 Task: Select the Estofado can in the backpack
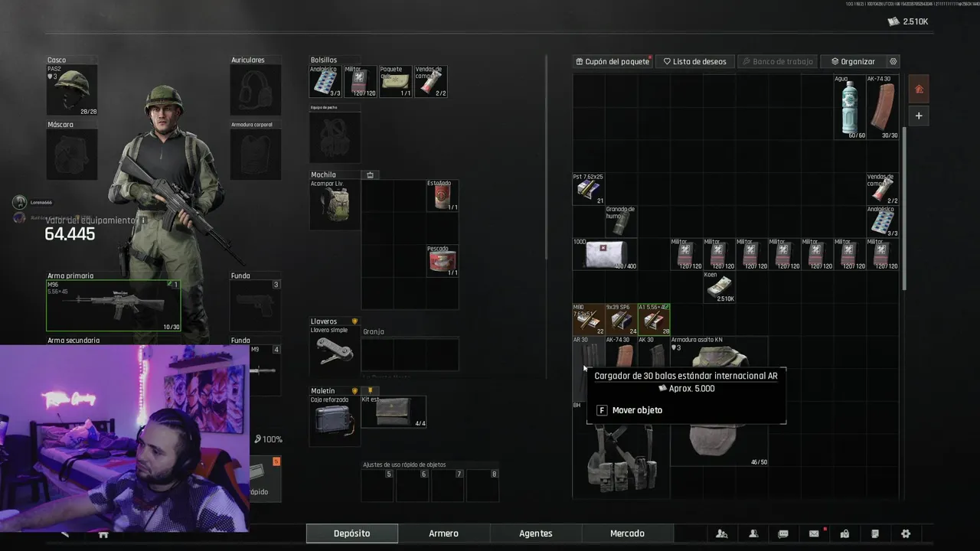443,196
